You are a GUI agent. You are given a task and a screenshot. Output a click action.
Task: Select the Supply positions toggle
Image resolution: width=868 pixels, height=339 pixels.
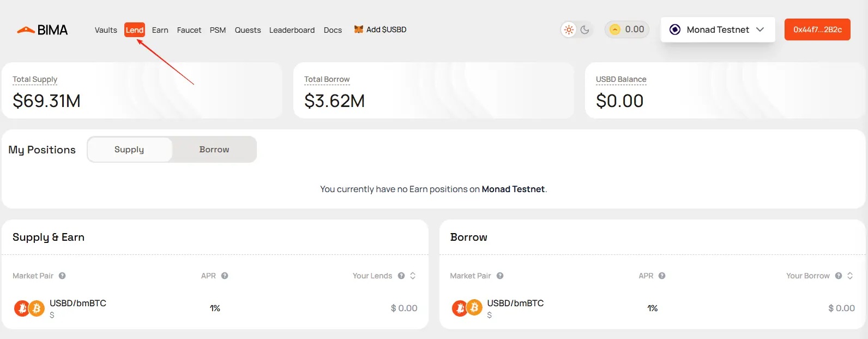[x=129, y=150]
